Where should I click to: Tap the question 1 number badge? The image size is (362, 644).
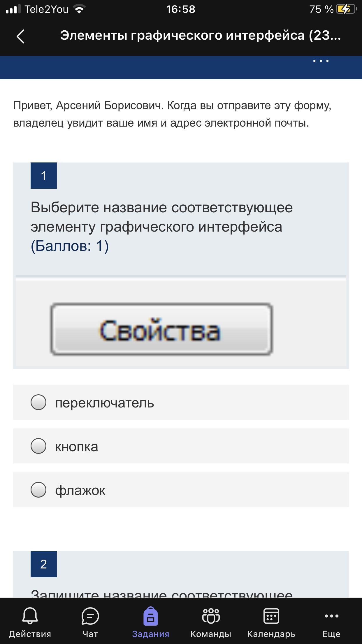coord(44,176)
